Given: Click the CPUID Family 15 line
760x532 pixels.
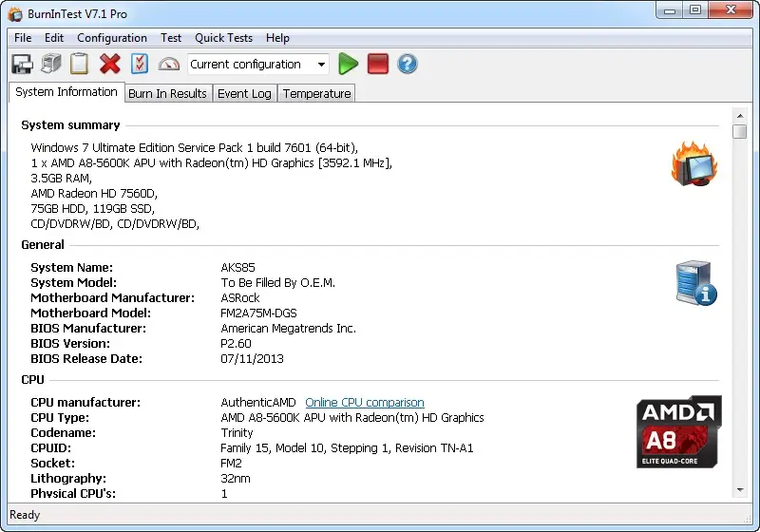Looking at the screenshot, I should point(347,448).
